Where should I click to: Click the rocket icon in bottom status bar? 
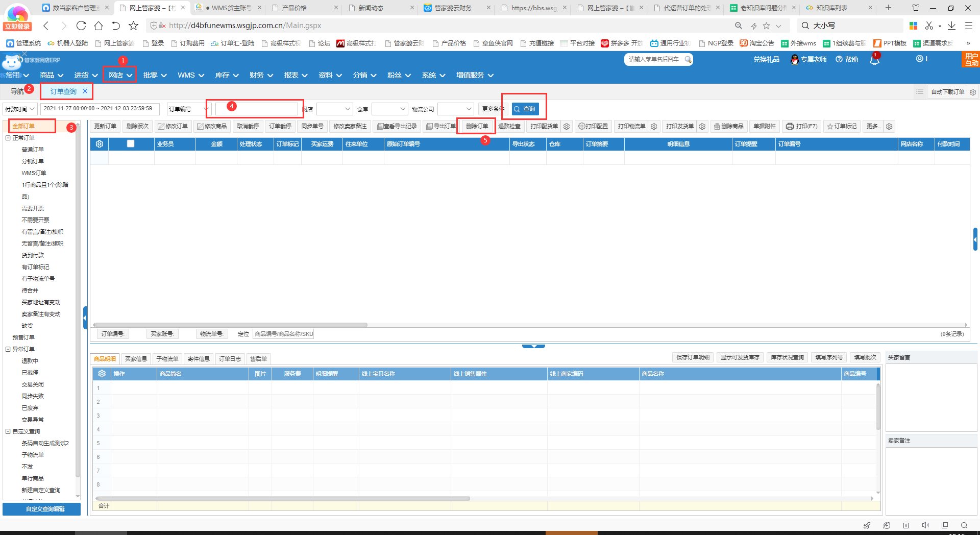[x=867, y=525]
